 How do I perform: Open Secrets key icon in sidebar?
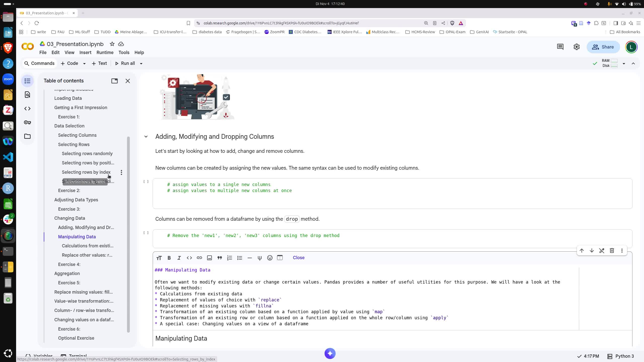tap(27, 122)
